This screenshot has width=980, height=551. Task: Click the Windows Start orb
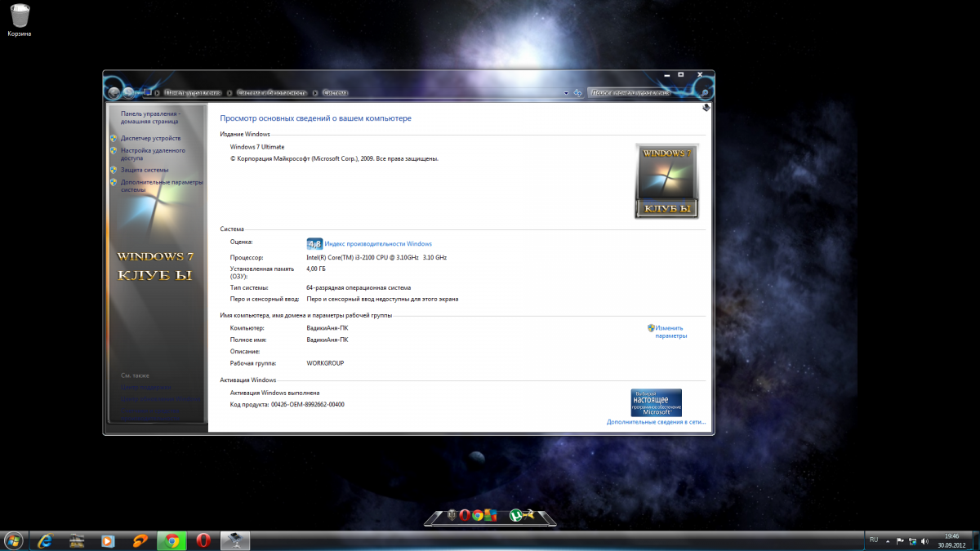point(14,540)
